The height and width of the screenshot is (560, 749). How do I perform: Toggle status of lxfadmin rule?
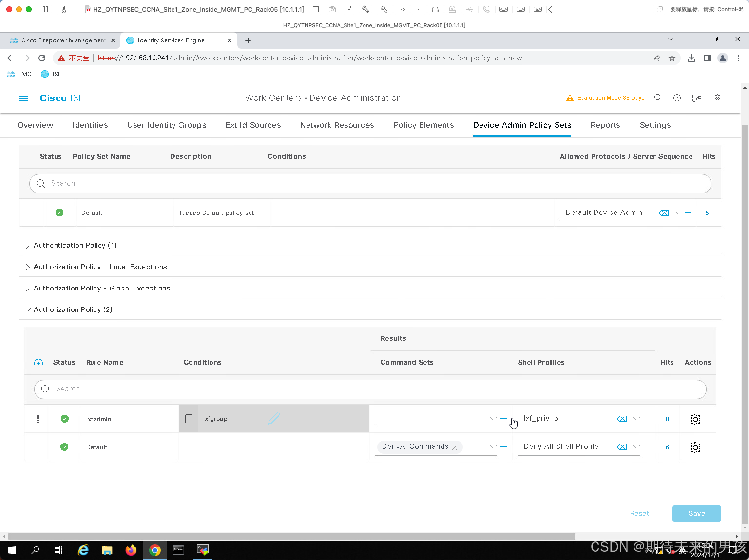65,419
